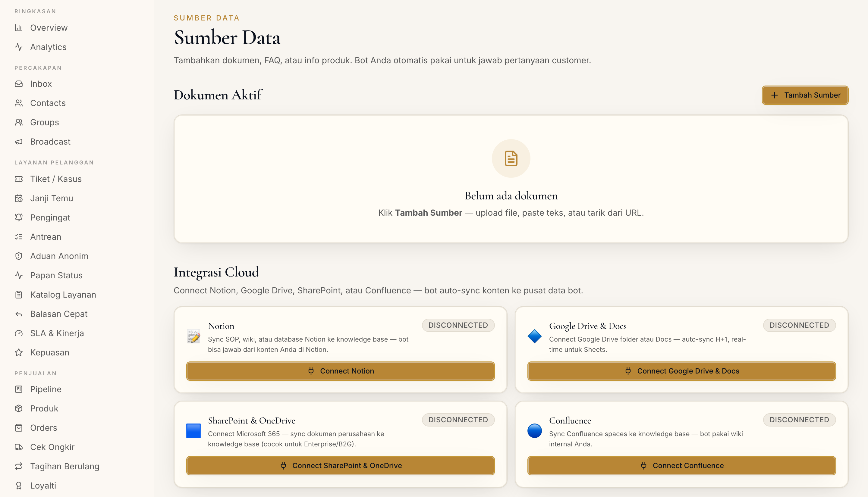Click the Aduan Anonim shield icon

pos(19,256)
